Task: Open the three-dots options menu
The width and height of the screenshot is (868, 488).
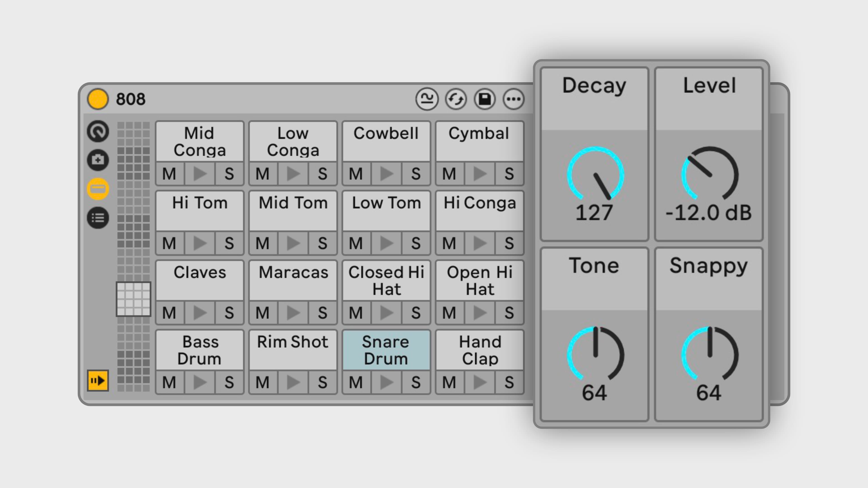Action: coord(514,99)
